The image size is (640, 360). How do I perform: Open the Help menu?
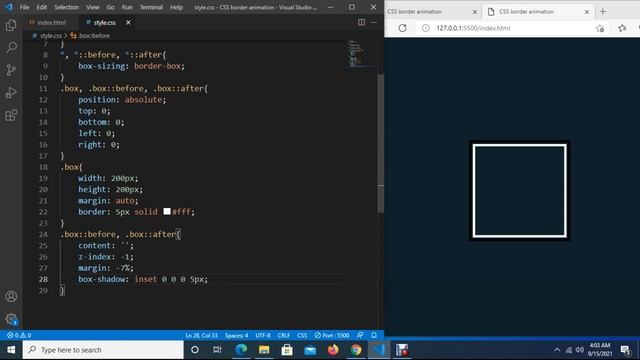point(176,7)
